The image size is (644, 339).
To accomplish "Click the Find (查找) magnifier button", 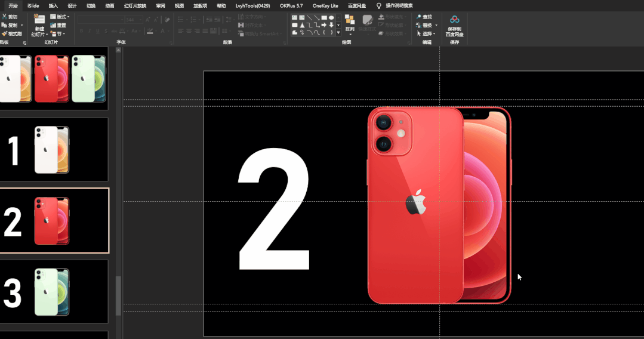I will point(424,17).
